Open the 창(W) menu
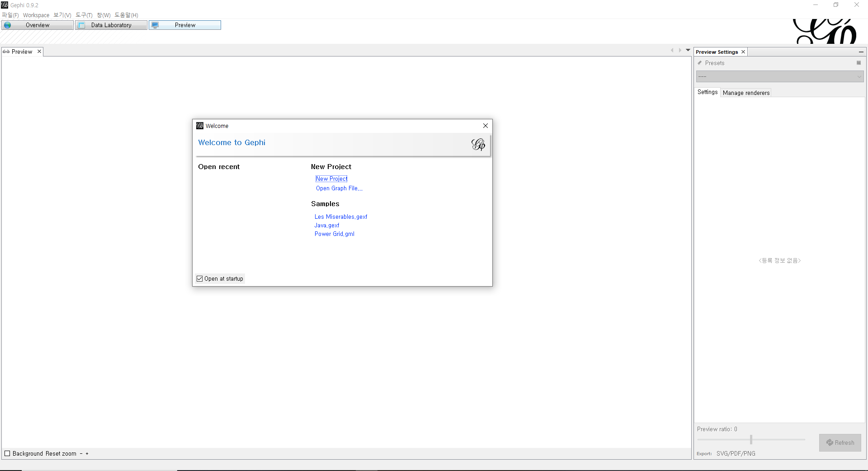This screenshot has width=868, height=471. click(x=104, y=15)
